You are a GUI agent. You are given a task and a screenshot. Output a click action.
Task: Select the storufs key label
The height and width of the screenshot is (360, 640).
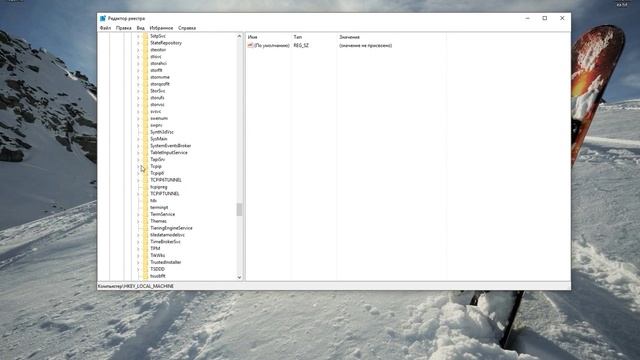[157, 98]
